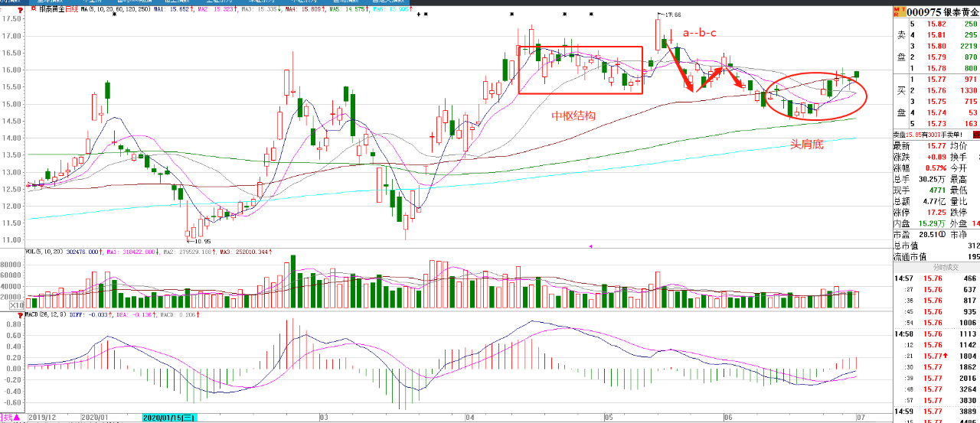Screen dimensions: 980x423
Task: Click the red square icon after the sell alert line
Action: [x=975, y=135]
